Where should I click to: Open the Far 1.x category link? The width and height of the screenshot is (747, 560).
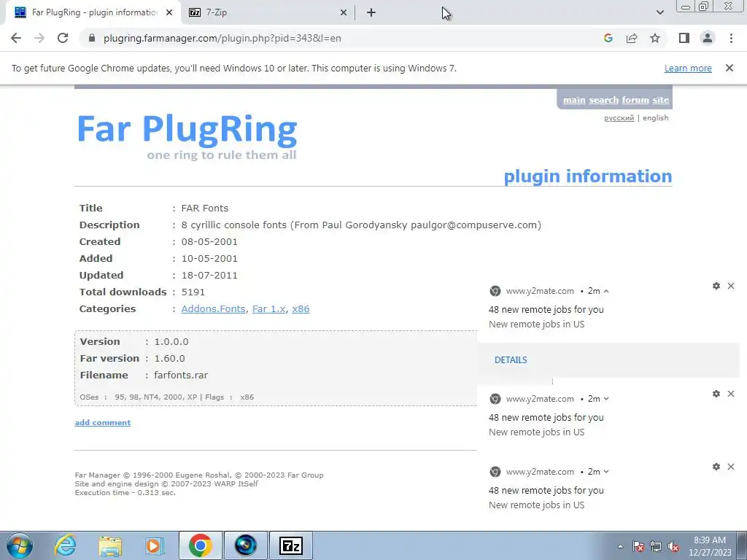click(x=268, y=308)
